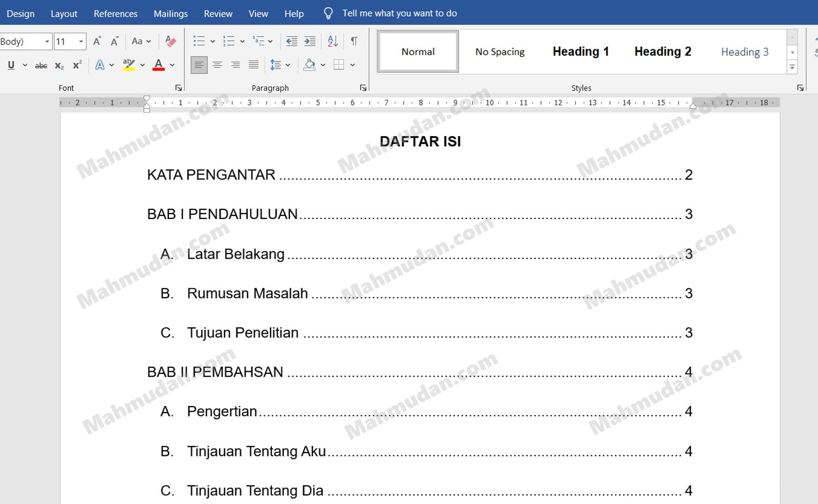Toggle underline formatting
Image resolution: width=818 pixels, height=504 pixels.
click(11, 65)
